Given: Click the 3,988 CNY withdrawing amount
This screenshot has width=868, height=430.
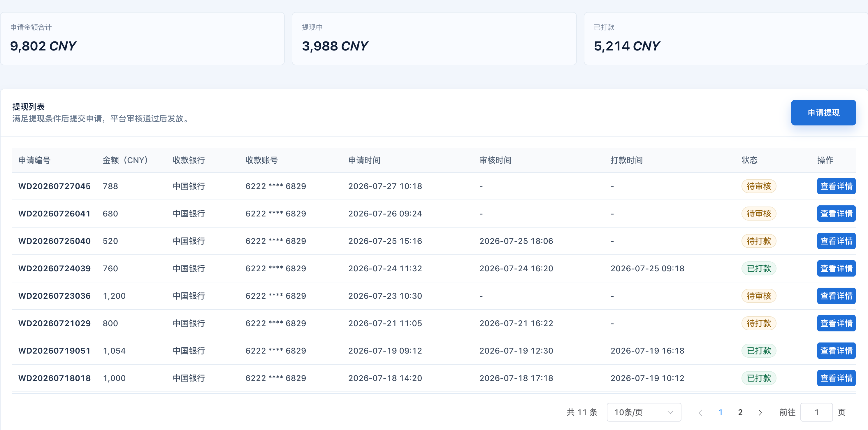Looking at the screenshot, I should point(335,46).
